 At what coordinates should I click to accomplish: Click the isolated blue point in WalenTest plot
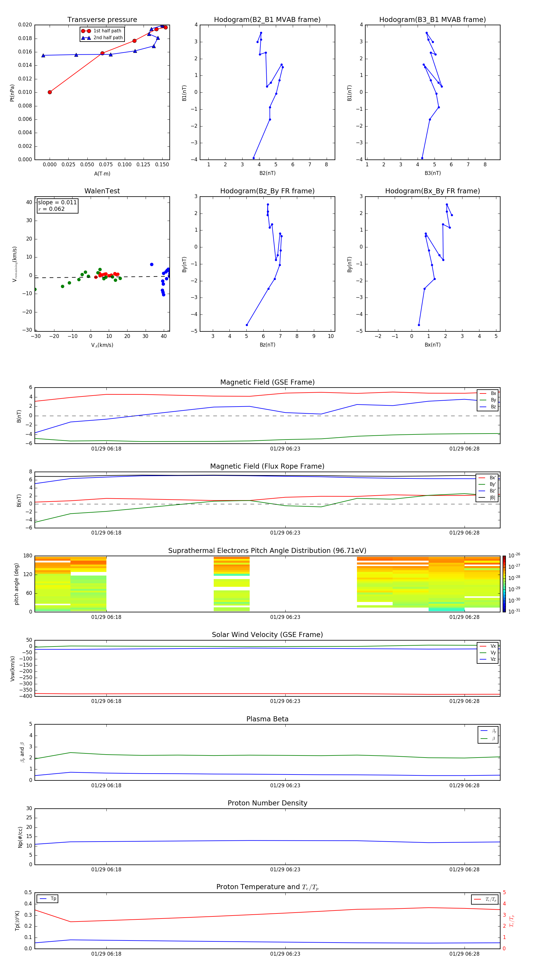tap(152, 264)
